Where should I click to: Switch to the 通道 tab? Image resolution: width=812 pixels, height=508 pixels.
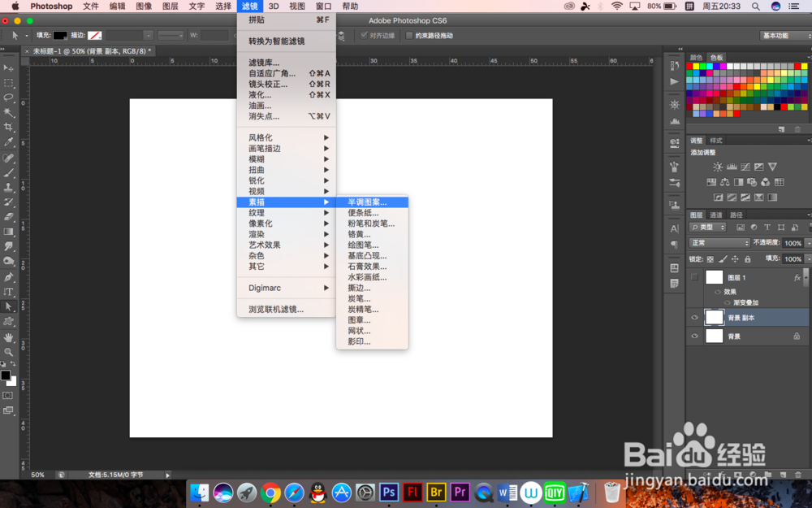[x=715, y=215]
